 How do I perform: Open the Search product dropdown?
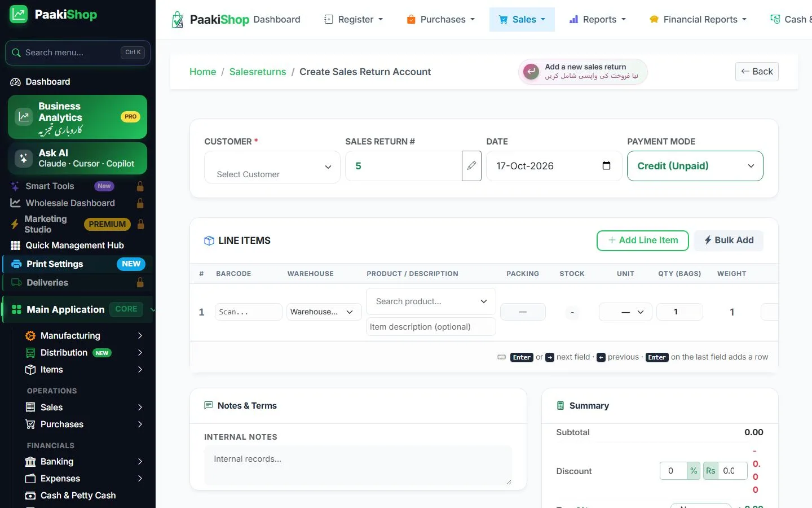[x=431, y=301]
